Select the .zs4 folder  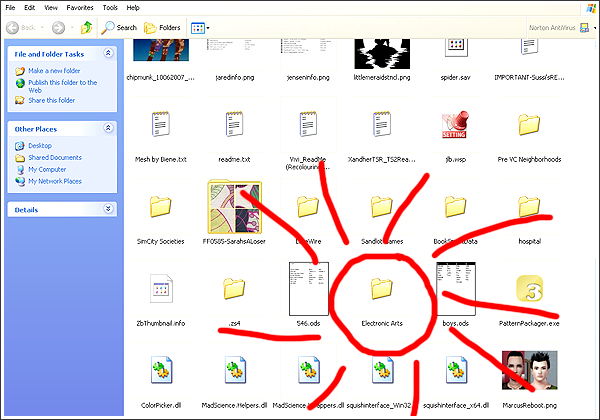pos(234,288)
